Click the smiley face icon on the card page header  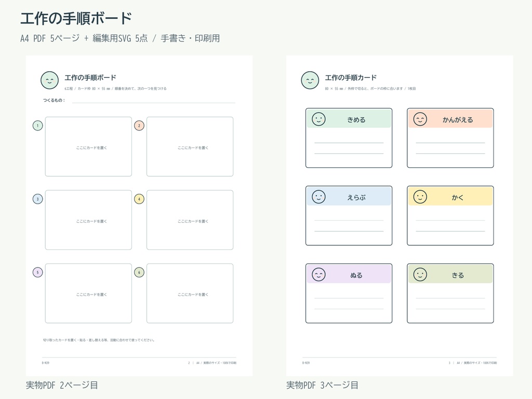(x=310, y=81)
